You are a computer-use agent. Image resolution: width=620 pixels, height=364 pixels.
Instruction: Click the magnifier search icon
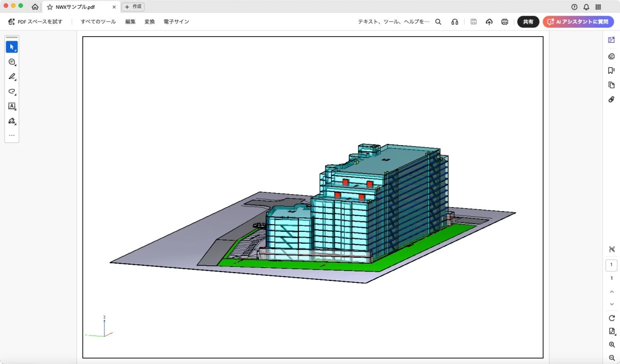click(x=438, y=22)
